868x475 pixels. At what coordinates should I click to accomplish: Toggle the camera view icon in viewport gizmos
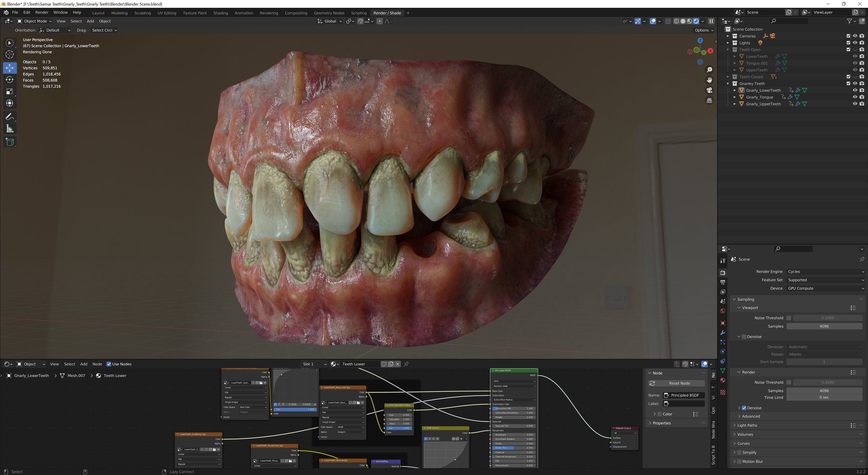pos(709,90)
